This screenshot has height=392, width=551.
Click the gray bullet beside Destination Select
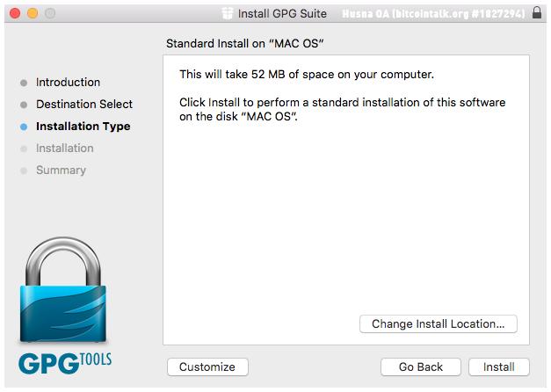pos(24,105)
